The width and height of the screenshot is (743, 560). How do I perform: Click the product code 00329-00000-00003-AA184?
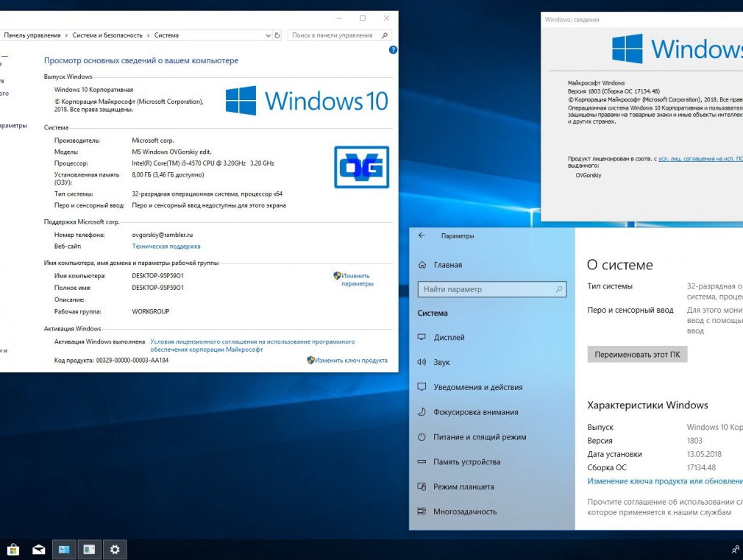[132, 361]
